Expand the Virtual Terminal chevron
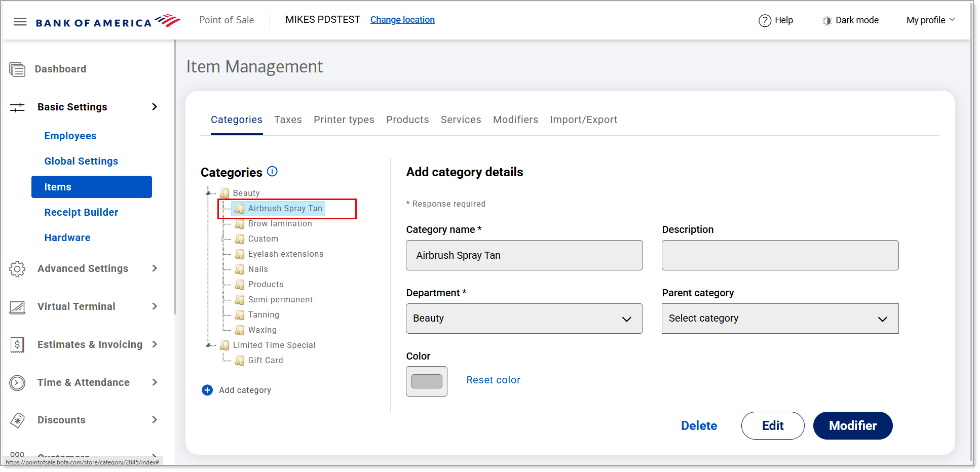 click(155, 306)
